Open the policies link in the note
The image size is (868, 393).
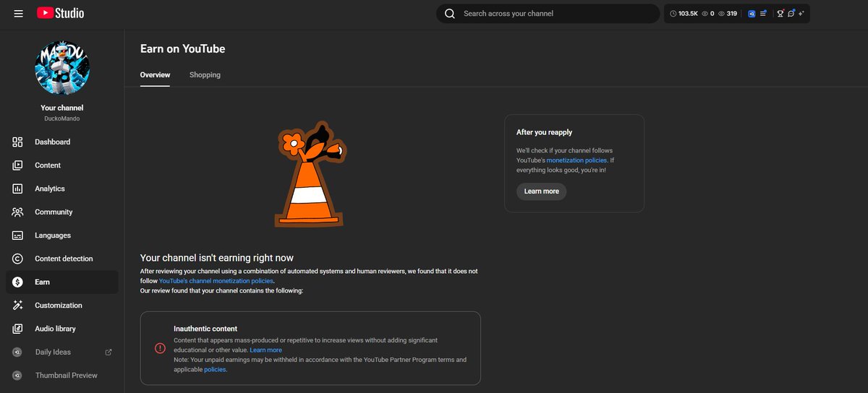tap(215, 369)
